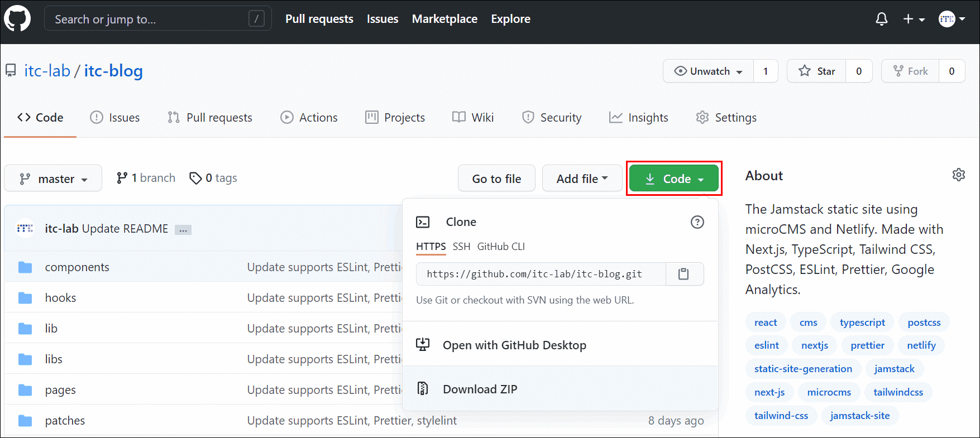Viewport: 980px width, 438px height.
Task: Open the Projects tab
Action: click(395, 117)
